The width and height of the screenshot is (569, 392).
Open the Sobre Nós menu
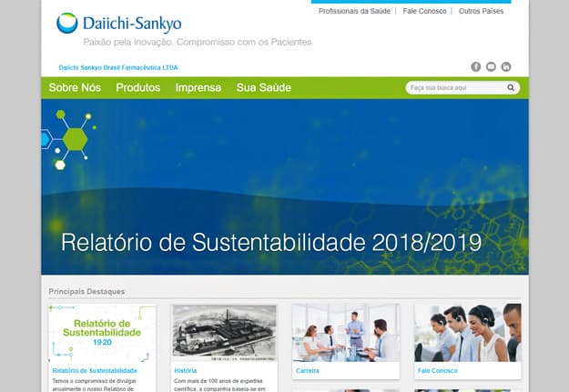pyautogui.click(x=75, y=87)
